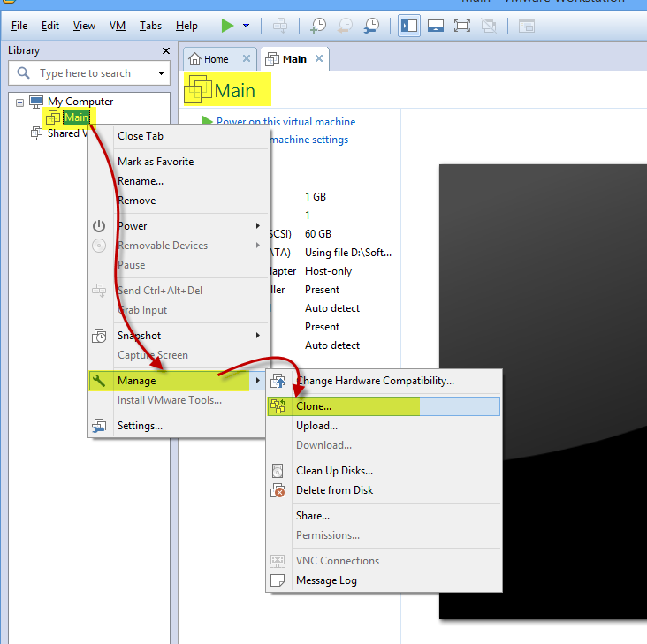The width and height of the screenshot is (647, 644).
Task: Click Send Ctrl+Alt+Del toolbar icon
Action: 280,26
